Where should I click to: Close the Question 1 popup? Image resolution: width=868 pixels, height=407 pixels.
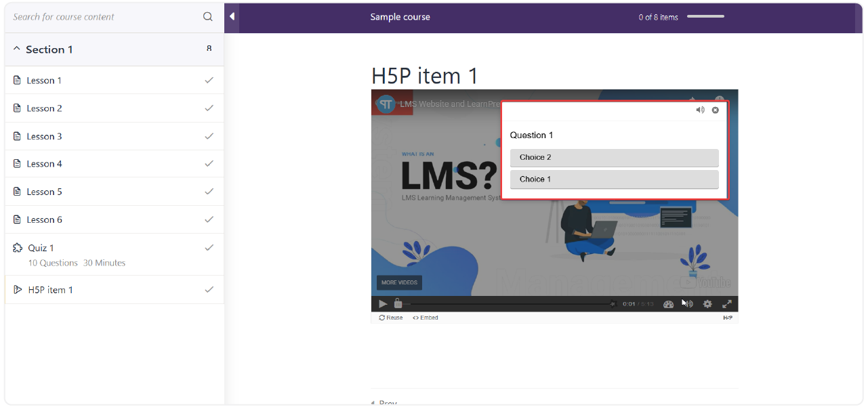(x=715, y=109)
